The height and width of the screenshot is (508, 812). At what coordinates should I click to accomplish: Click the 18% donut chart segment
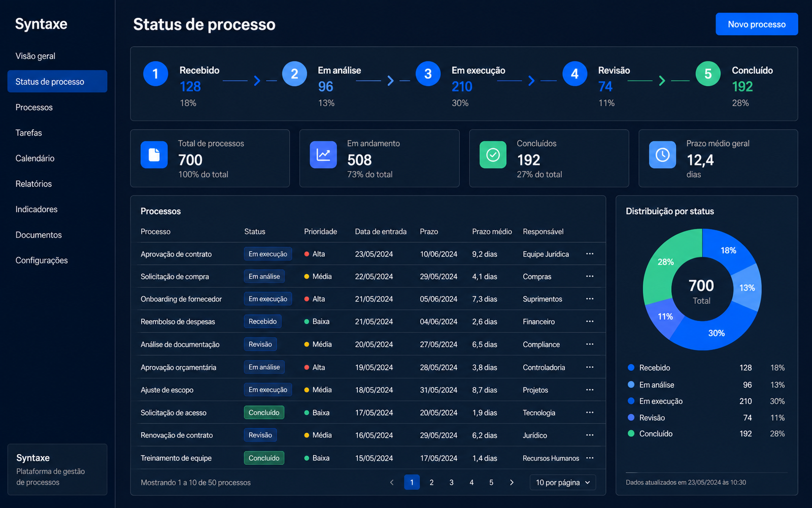[x=728, y=250]
